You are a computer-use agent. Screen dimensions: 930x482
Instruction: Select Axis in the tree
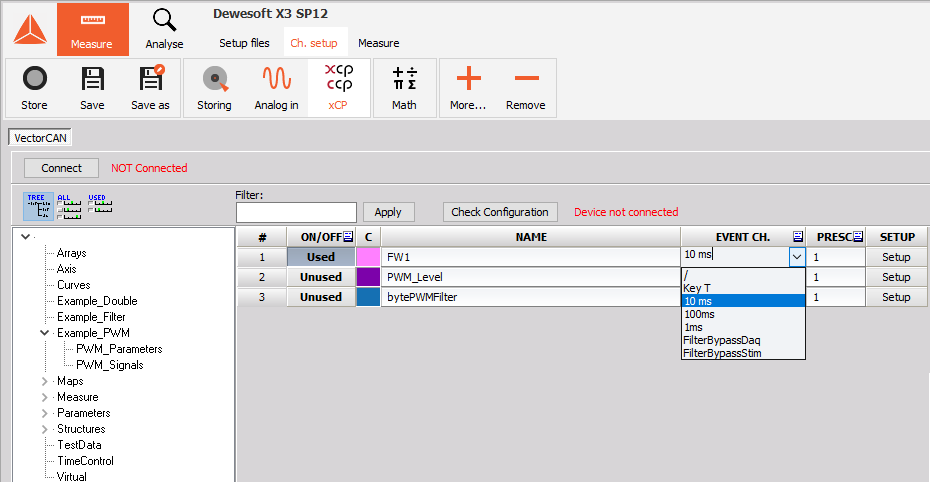click(66, 269)
